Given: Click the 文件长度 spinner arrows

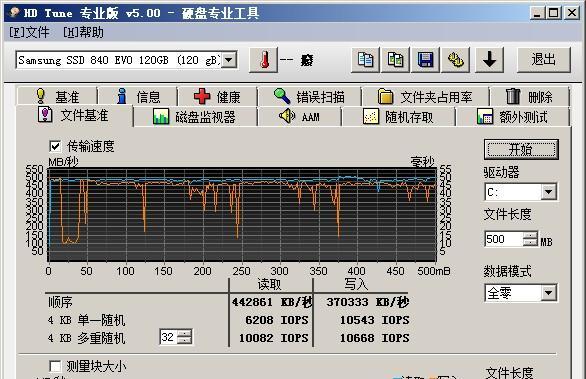Looking at the screenshot, I should pyautogui.click(x=530, y=239).
